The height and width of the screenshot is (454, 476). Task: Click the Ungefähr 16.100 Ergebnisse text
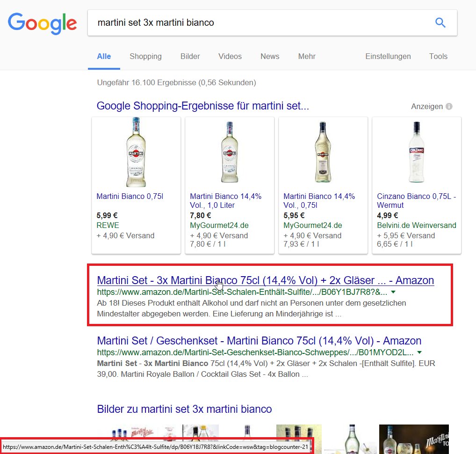[176, 83]
